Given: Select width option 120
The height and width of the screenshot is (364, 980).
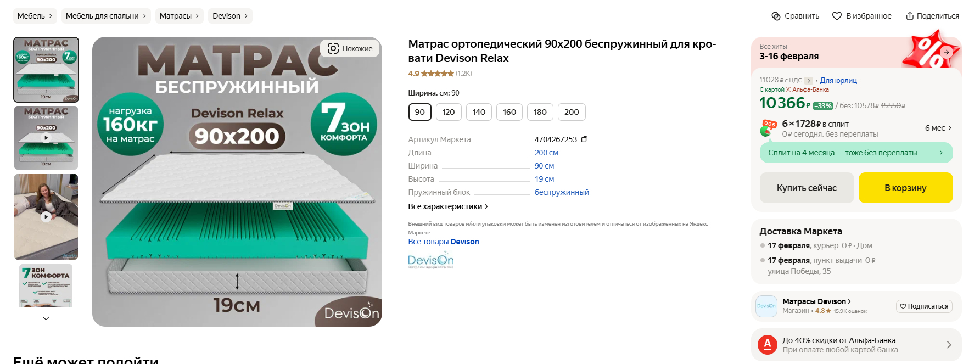Looking at the screenshot, I should coord(449,112).
